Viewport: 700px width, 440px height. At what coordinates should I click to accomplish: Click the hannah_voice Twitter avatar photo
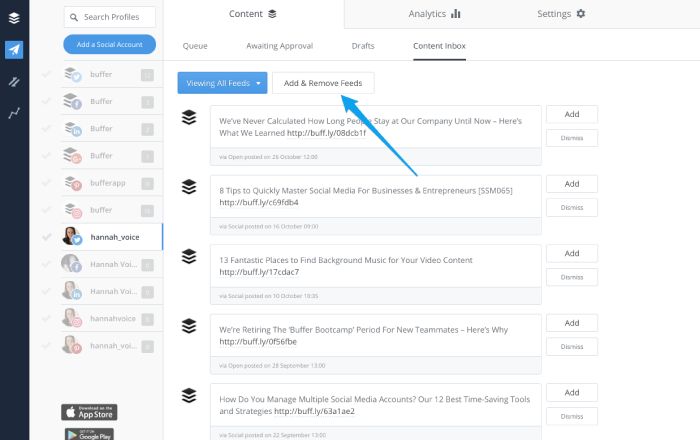click(x=71, y=236)
